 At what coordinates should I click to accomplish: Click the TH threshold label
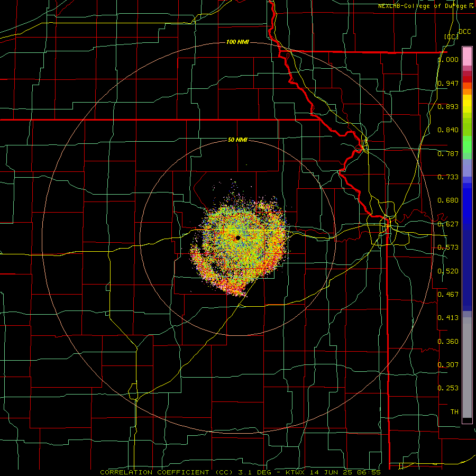point(454,412)
